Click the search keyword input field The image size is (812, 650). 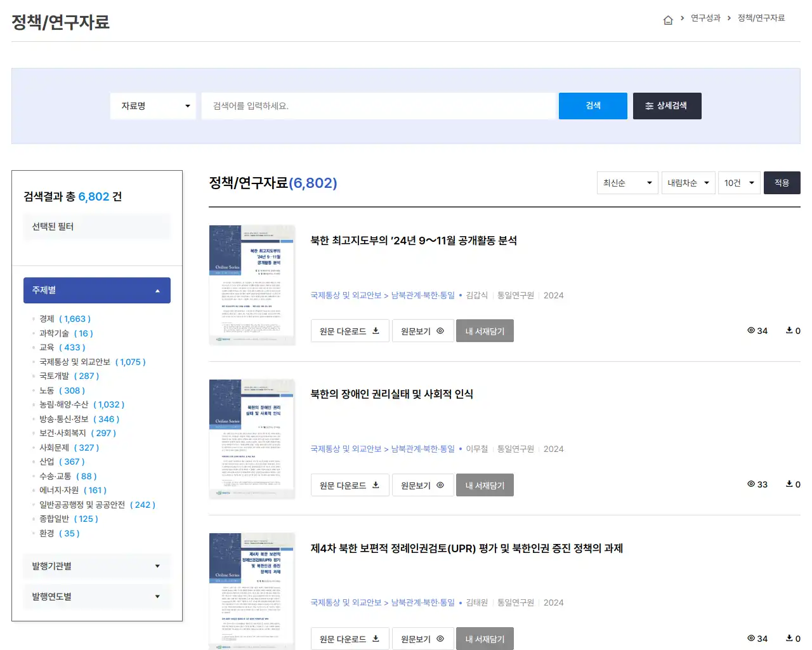pos(379,105)
